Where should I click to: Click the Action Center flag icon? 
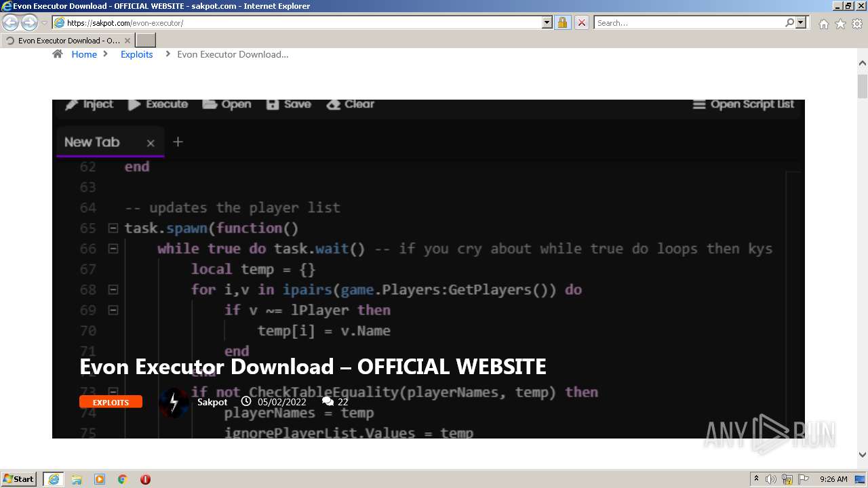coord(803,479)
